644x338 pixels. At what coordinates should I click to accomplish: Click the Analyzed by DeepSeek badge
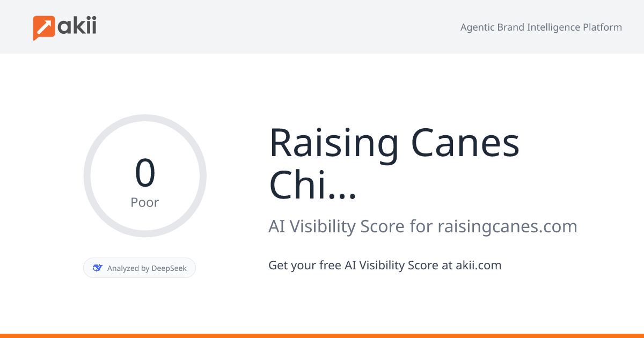(140, 268)
